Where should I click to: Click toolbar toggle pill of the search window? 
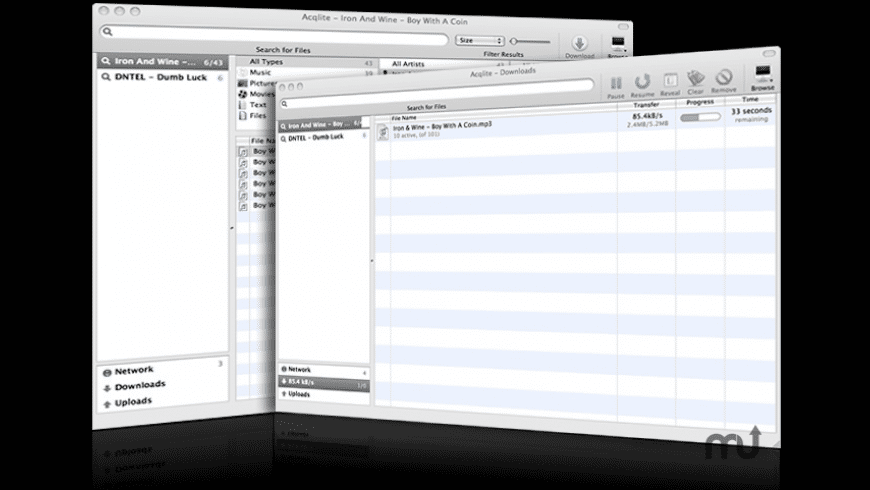pyautogui.click(x=623, y=26)
